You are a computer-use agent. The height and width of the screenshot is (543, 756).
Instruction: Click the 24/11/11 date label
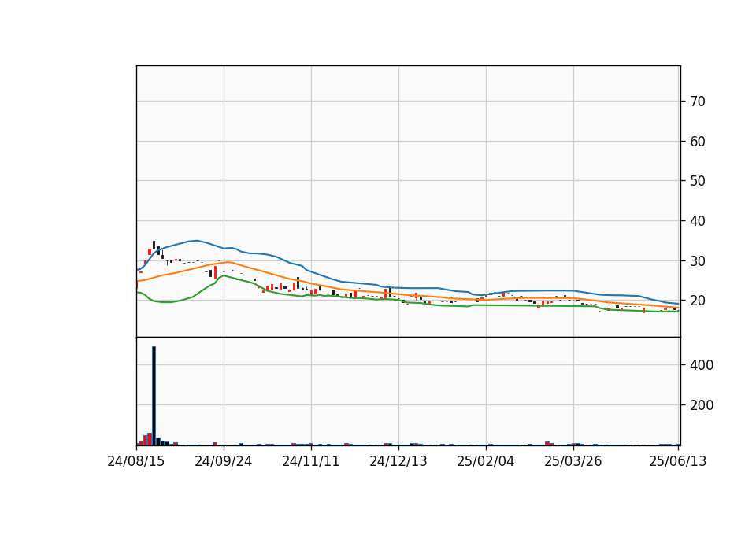[311, 461]
